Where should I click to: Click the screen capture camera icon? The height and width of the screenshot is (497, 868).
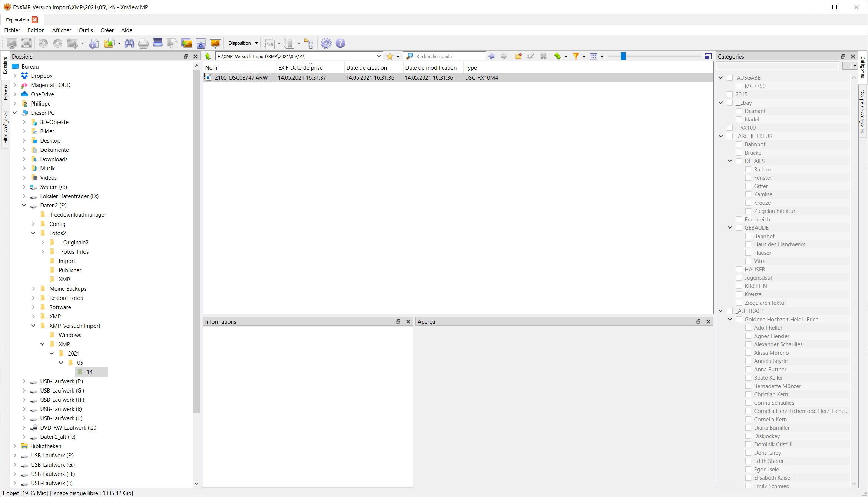coord(201,43)
